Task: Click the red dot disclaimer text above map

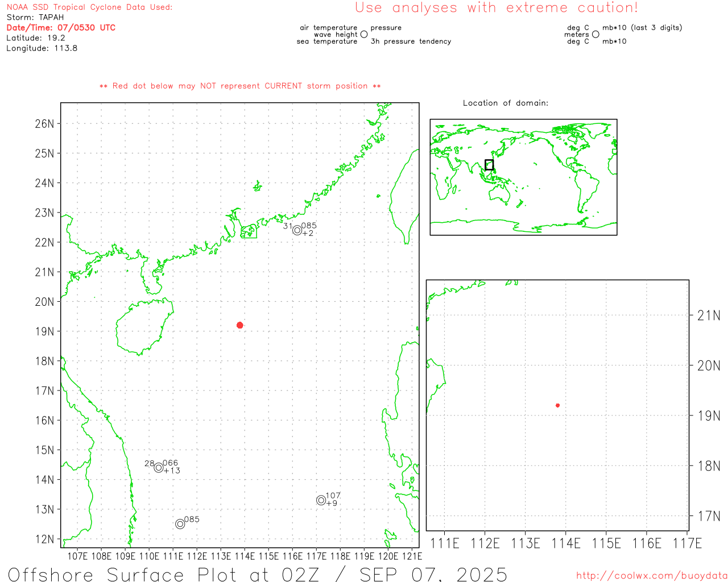Action: click(240, 86)
